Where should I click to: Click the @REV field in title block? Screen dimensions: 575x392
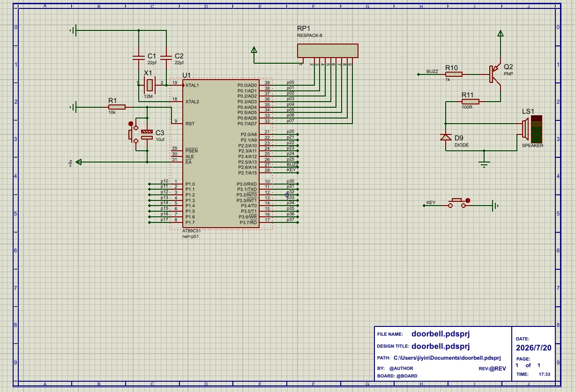(498, 369)
